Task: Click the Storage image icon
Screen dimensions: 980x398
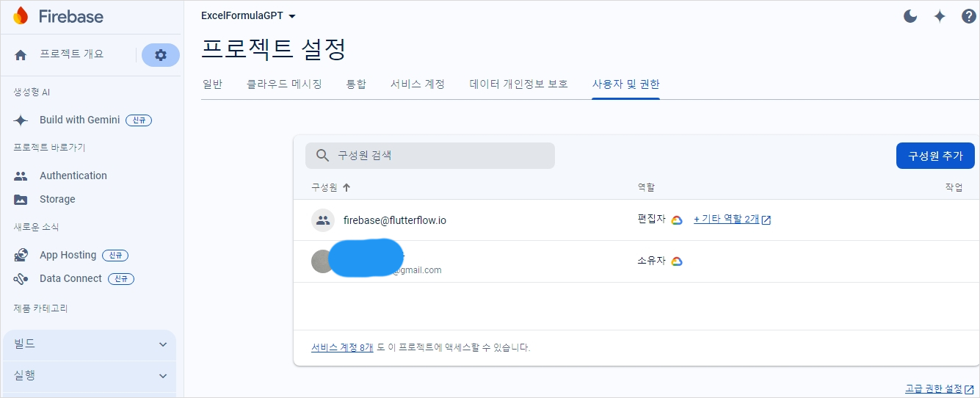Action: click(21, 200)
